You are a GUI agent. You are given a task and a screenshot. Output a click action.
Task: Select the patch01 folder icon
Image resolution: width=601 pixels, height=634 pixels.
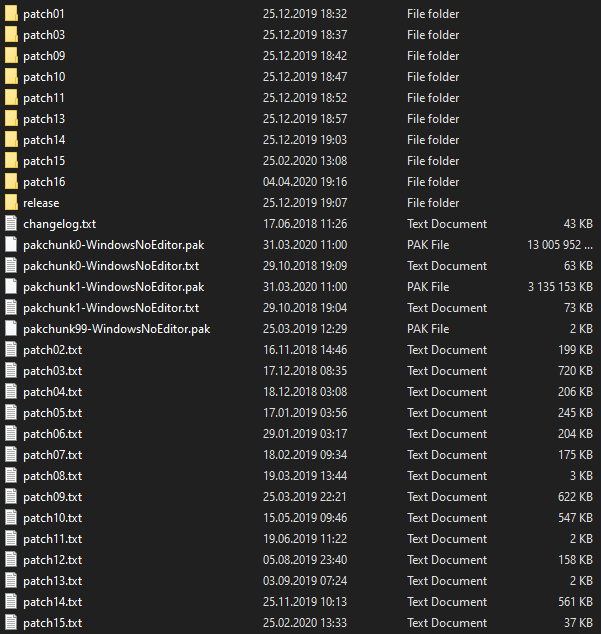pyautogui.click(x=11, y=14)
